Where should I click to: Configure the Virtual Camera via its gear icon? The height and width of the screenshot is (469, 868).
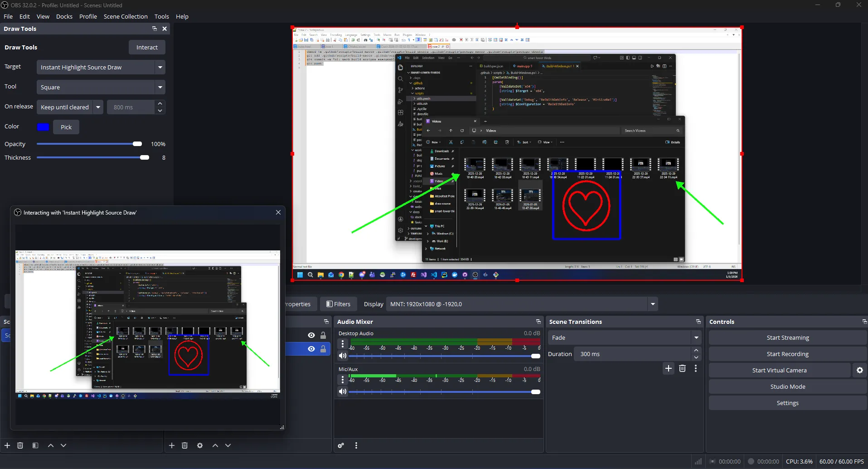pos(859,370)
